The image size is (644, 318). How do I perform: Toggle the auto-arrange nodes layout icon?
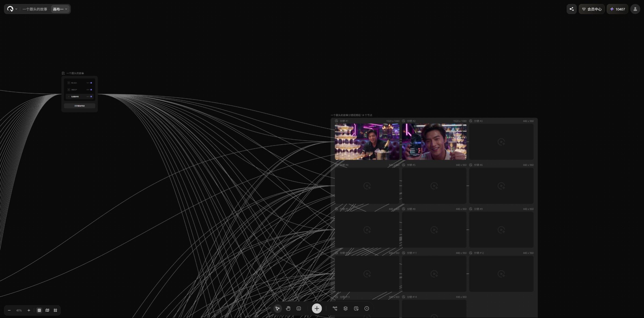coord(55,310)
